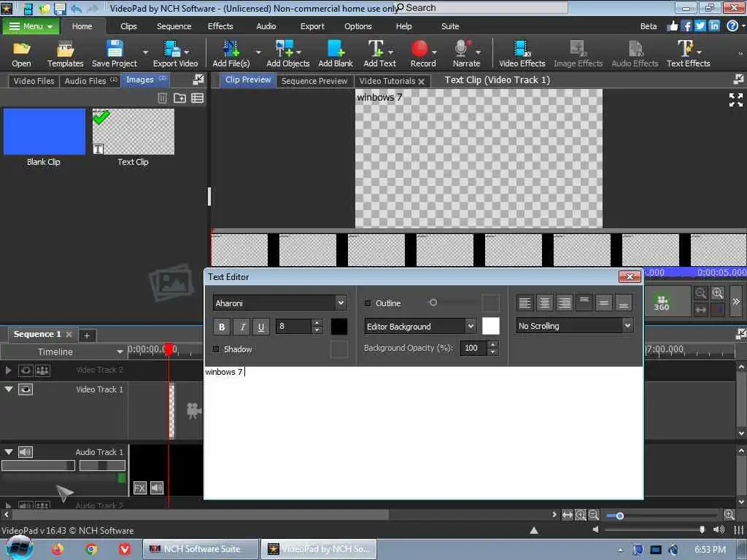Open Editor Background dropdown

pos(471,326)
